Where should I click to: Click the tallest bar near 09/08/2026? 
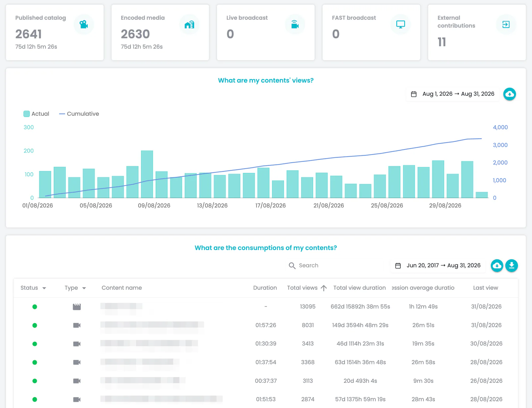click(x=147, y=174)
